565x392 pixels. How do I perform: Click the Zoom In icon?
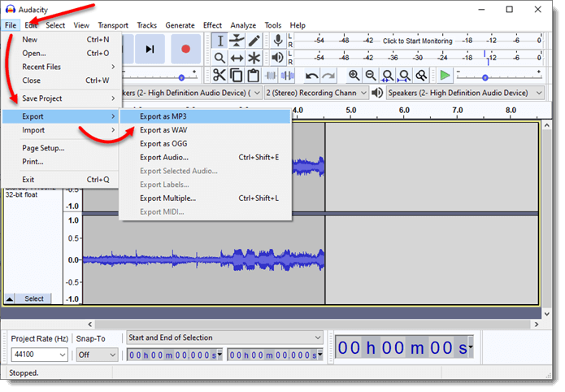pyautogui.click(x=354, y=76)
